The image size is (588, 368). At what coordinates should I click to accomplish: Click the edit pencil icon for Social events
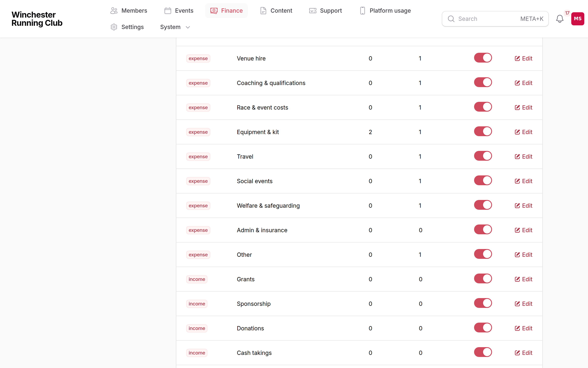(517, 181)
